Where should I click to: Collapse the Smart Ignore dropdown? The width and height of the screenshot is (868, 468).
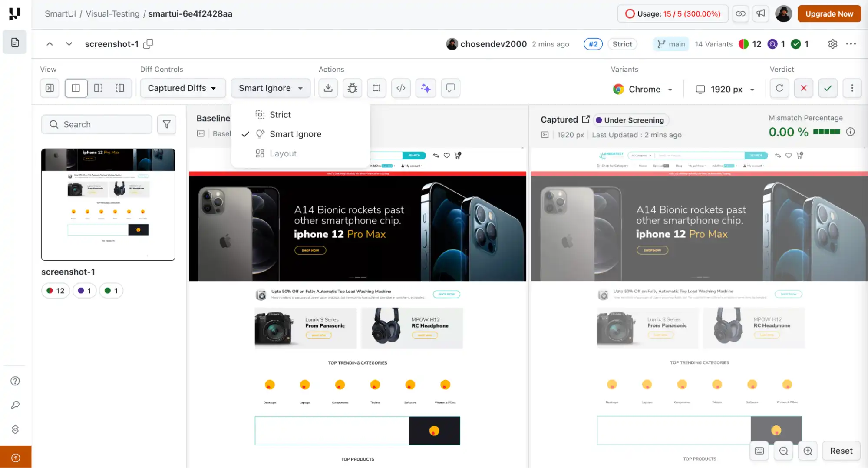[x=271, y=88]
